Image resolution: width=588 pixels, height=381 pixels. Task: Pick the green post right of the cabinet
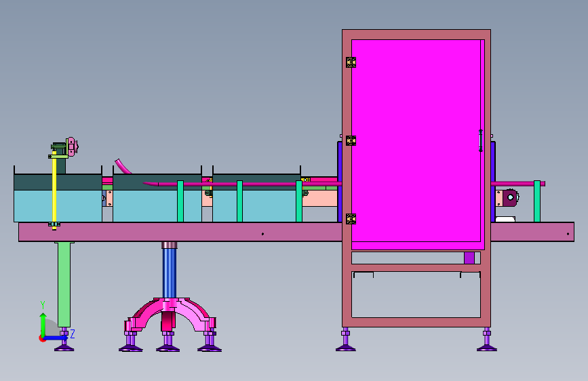(537, 201)
